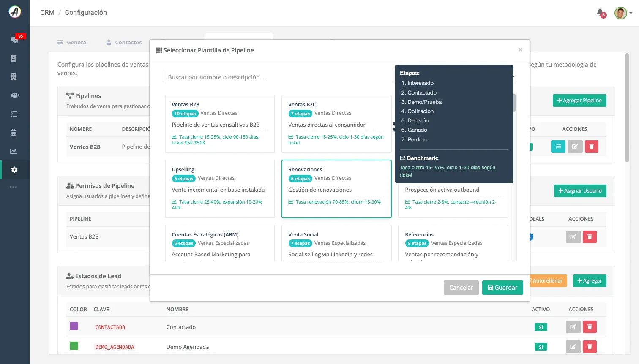Viewport: 639px width, 364px height.
Task: Edit the Contactado lead status
Action: pyautogui.click(x=573, y=327)
